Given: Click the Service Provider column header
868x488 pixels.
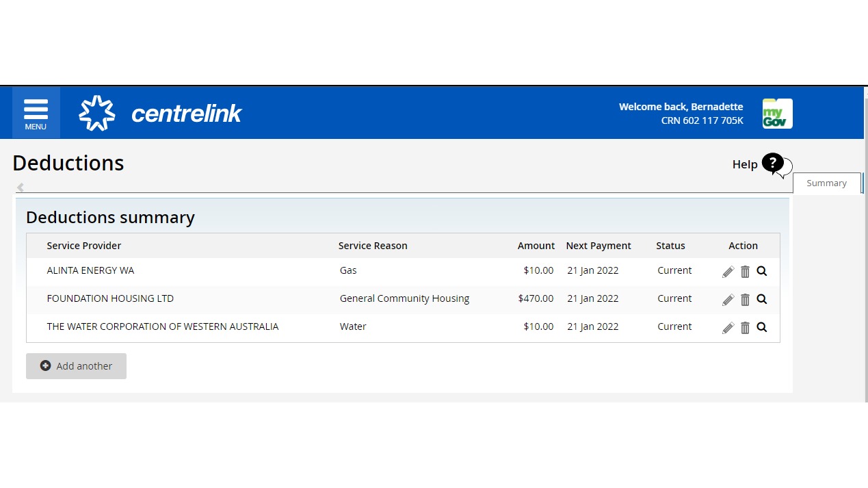Looking at the screenshot, I should (x=84, y=246).
